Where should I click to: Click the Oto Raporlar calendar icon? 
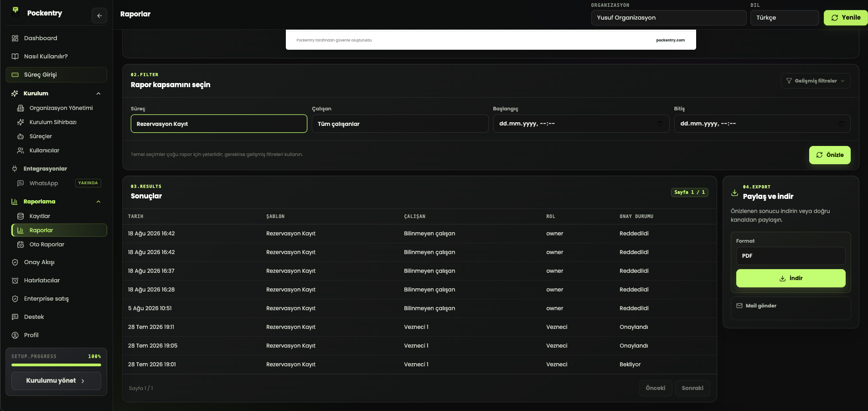pos(21,245)
